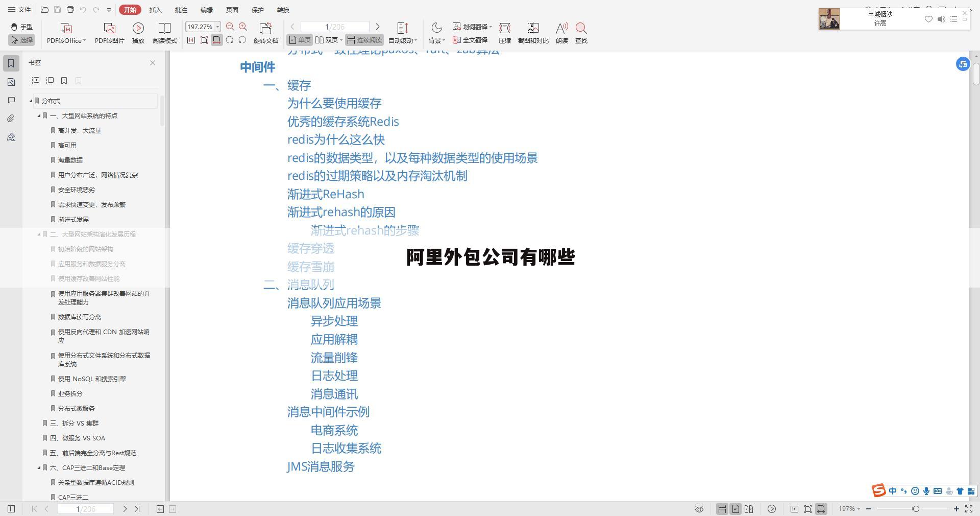Rotate the document (旋转文档)
980x516 pixels.
pos(265,33)
